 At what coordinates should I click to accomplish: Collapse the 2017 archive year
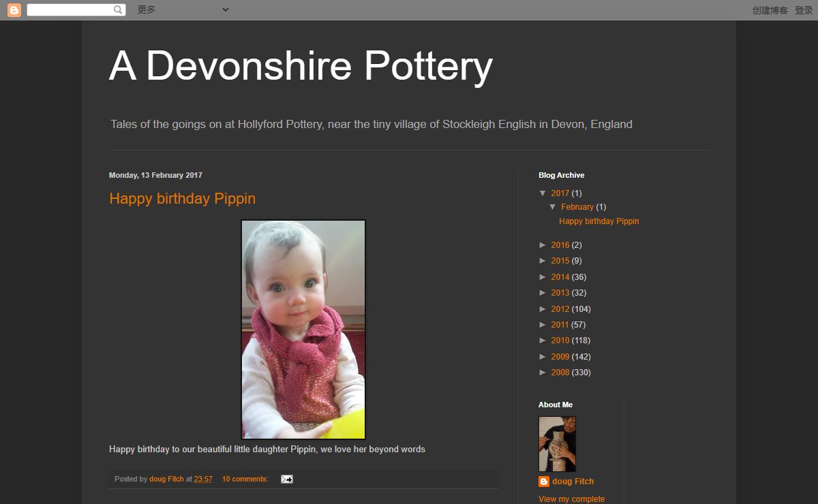[543, 193]
